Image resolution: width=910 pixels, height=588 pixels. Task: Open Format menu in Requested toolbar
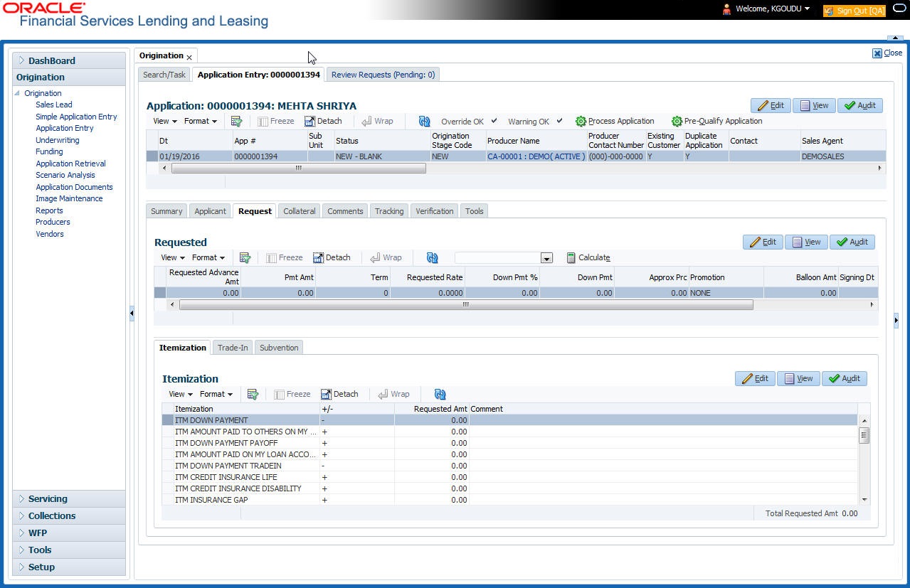(x=208, y=257)
